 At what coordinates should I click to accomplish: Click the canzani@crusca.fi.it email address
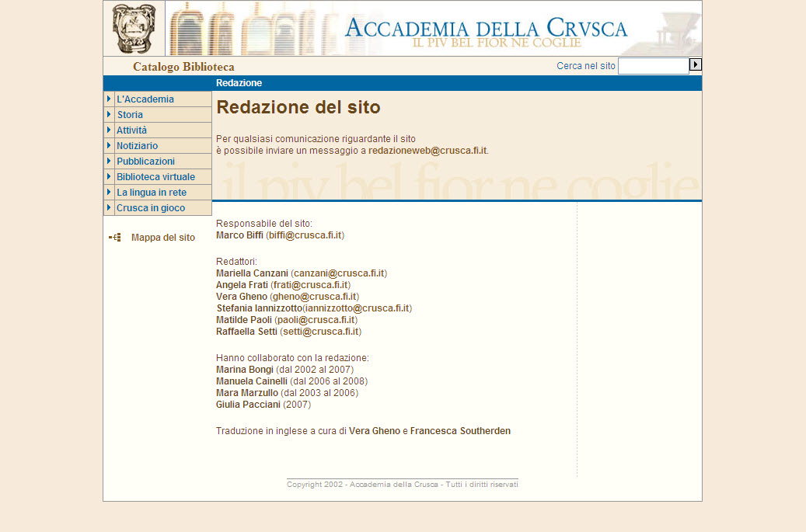339,273
